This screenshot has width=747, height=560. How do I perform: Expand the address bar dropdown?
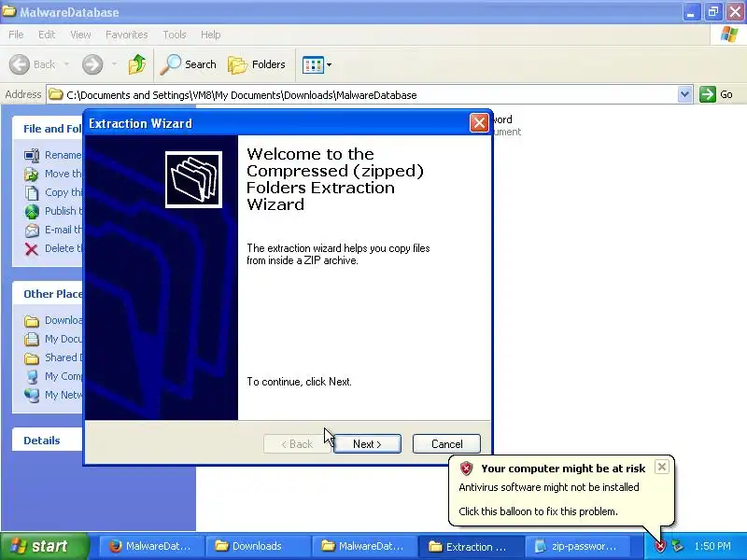point(684,94)
